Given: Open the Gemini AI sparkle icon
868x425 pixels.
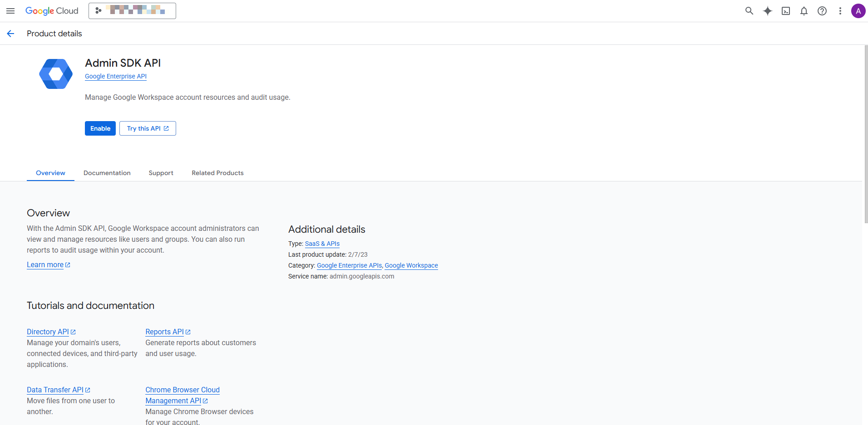Looking at the screenshot, I should tap(768, 11).
